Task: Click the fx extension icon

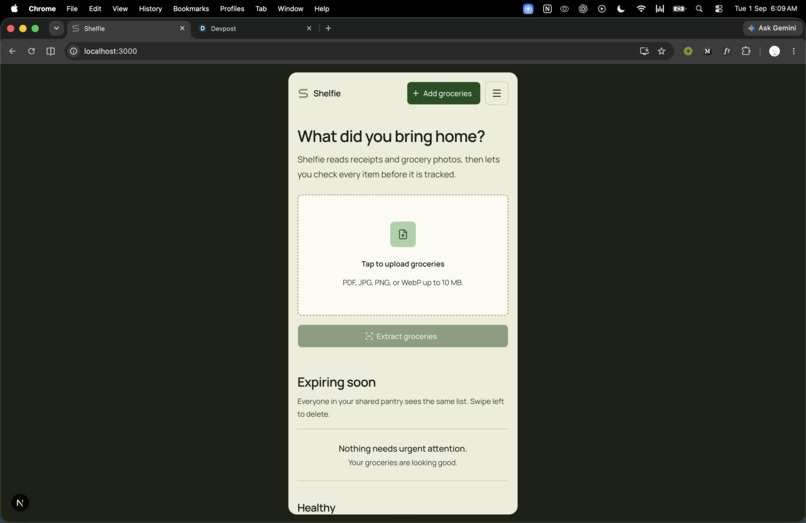Action: pos(727,51)
